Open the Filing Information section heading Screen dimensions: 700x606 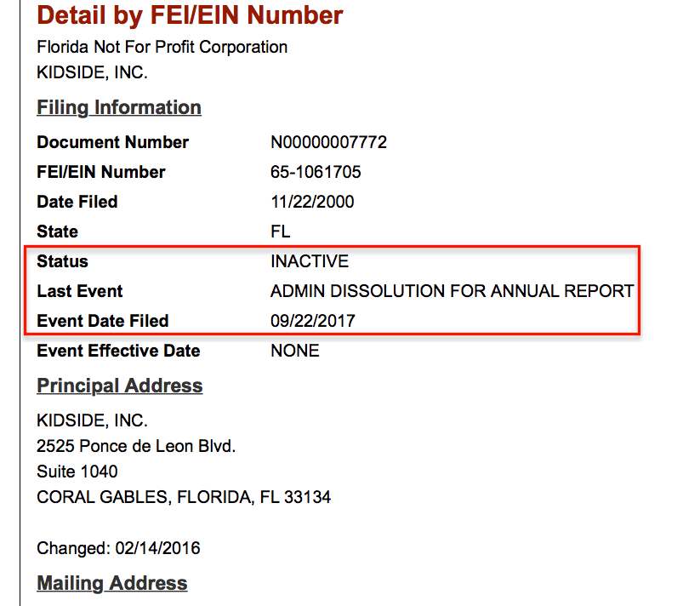(x=119, y=108)
